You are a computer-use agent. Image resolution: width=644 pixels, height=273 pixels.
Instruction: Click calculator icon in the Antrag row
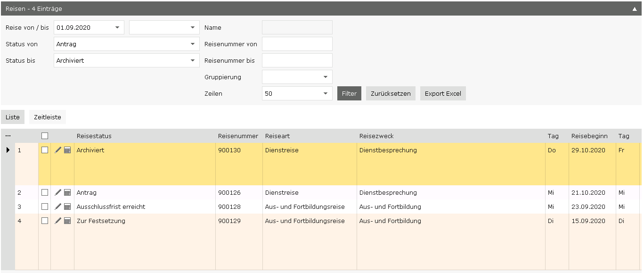(x=67, y=192)
